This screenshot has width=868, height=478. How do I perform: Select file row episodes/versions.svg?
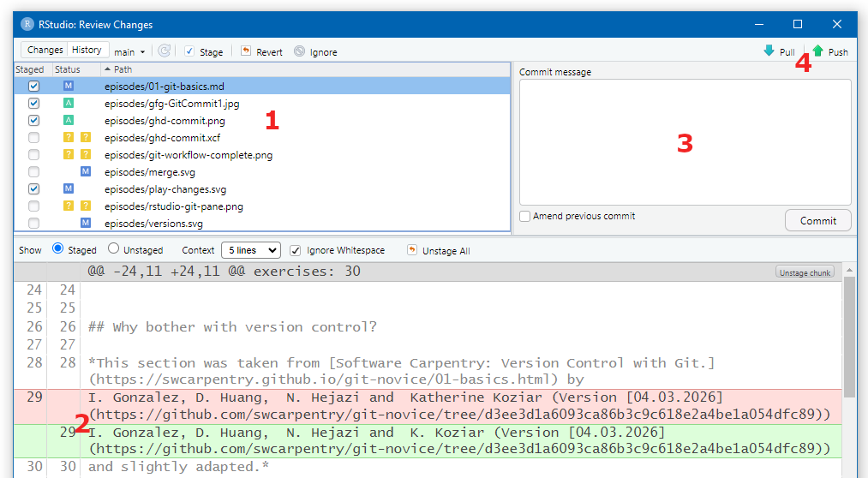pos(262,224)
